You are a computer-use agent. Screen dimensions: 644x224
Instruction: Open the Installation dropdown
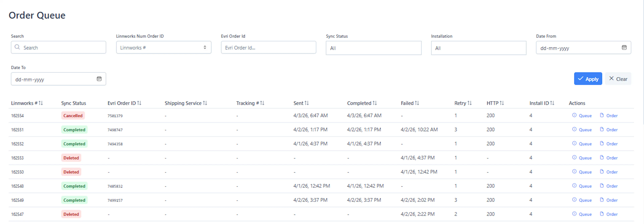click(x=478, y=48)
